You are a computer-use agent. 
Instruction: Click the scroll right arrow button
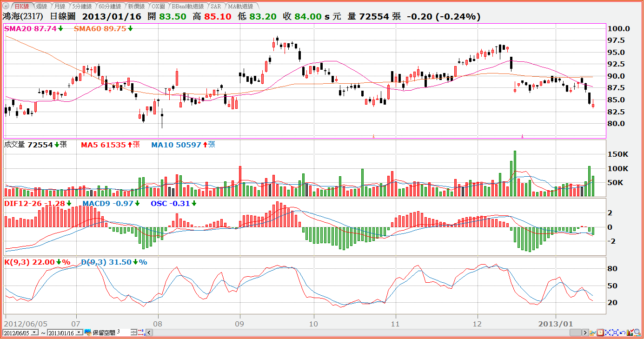point(585,332)
